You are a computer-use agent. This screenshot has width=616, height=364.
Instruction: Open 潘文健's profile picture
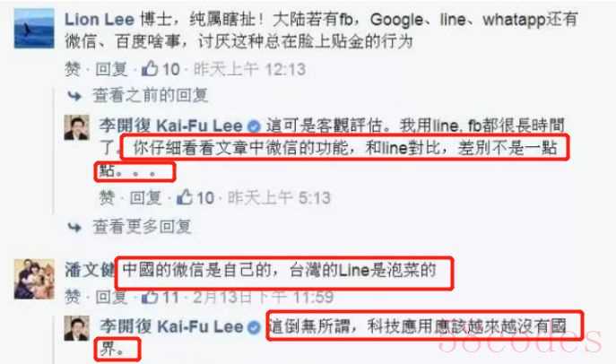click(34, 279)
